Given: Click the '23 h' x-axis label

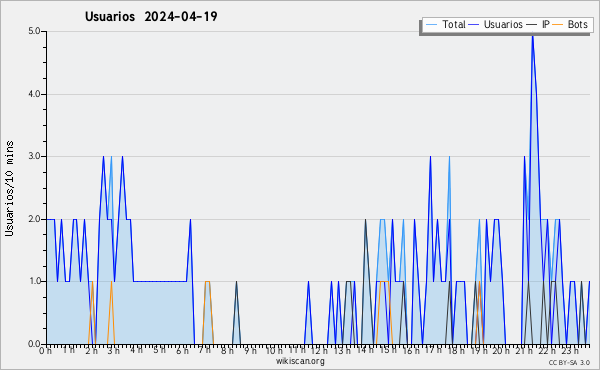Looking at the screenshot, I should [x=569, y=350].
